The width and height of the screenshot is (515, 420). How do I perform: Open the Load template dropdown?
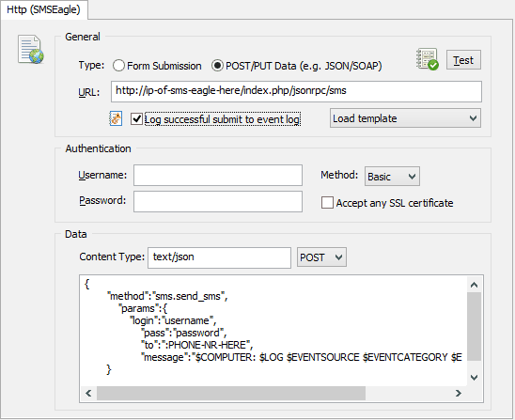(x=405, y=118)
